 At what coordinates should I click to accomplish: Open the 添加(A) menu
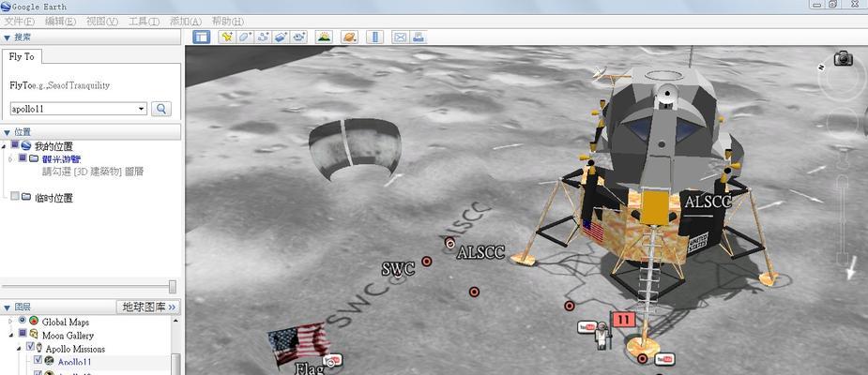tap(186, 22)
